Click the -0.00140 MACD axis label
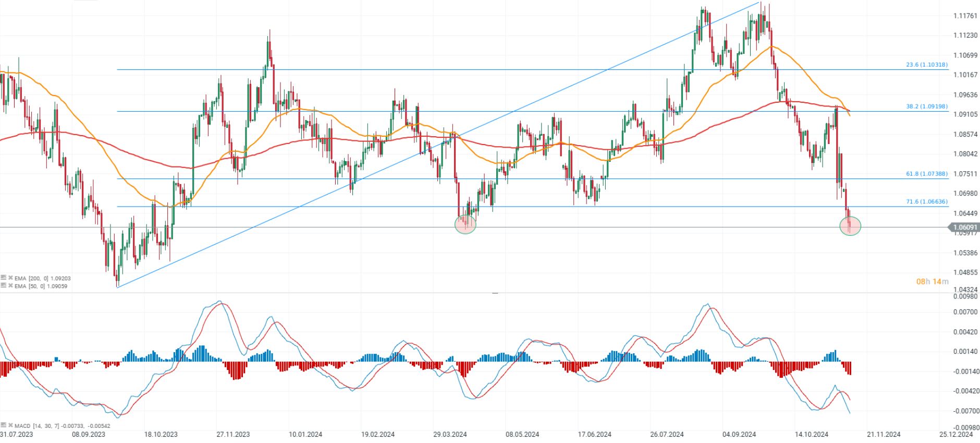Screen dimensions: 980x443 pos(965,372)
